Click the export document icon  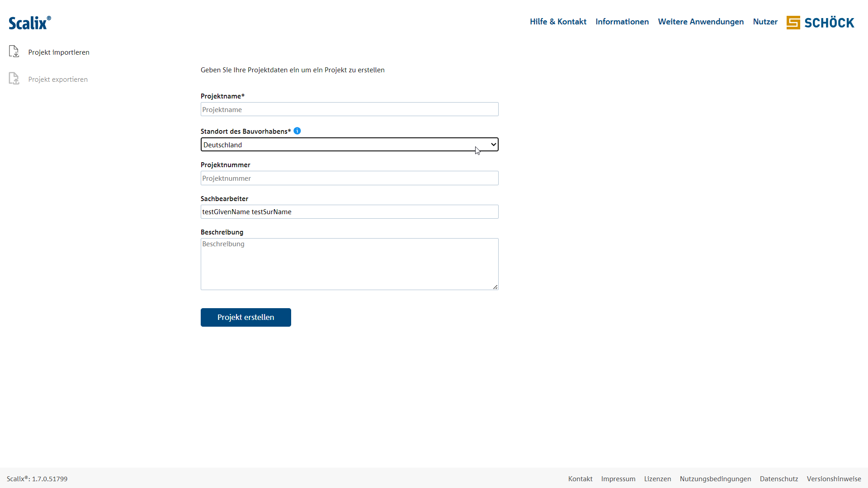click(x=14, y=79)
